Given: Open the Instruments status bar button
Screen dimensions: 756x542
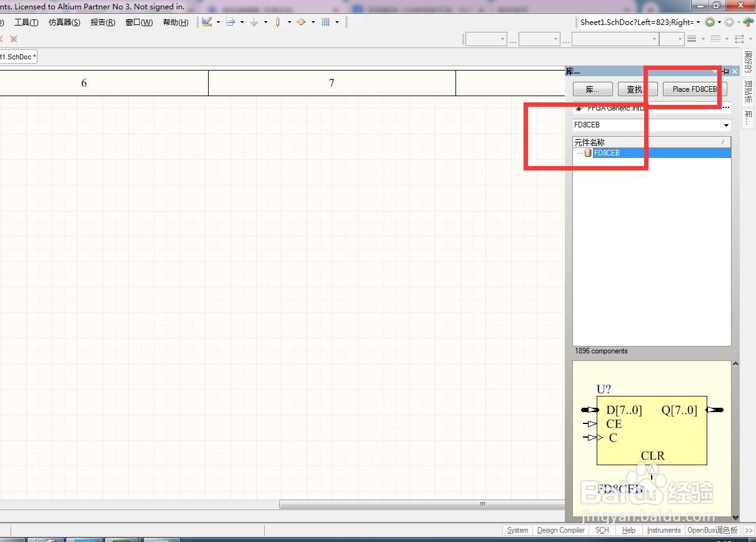Looking at the screenshot, I should point(664,530).
